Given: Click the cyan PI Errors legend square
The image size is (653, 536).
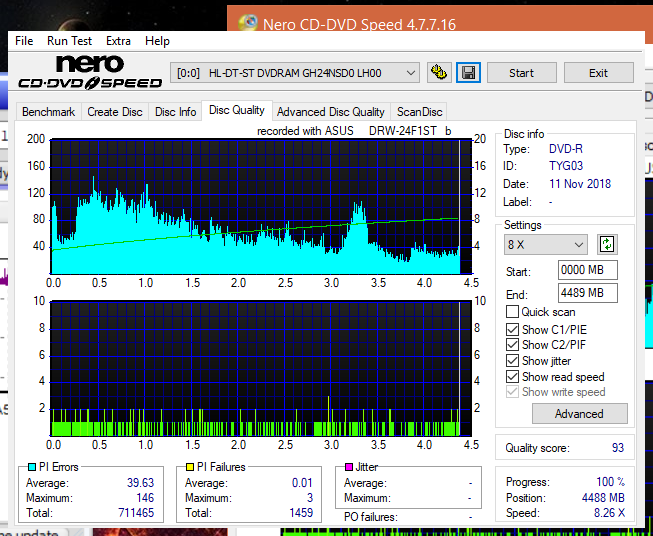Looking at the screenshot, I should tap(32, 467).
